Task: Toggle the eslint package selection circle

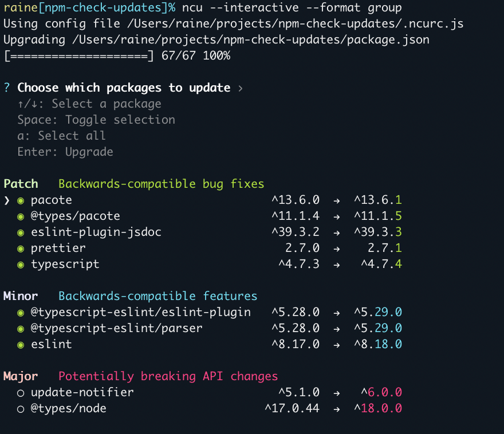Action: [x=21, y=345]
